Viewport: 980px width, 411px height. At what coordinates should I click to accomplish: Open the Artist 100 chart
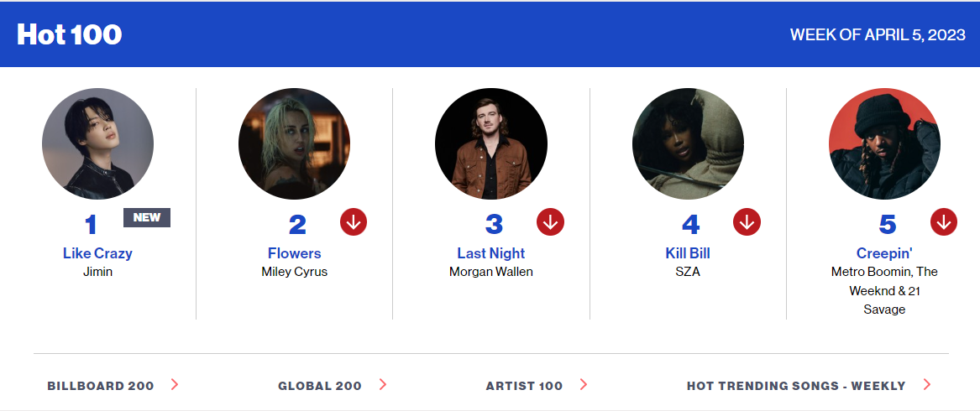[524, 386]
